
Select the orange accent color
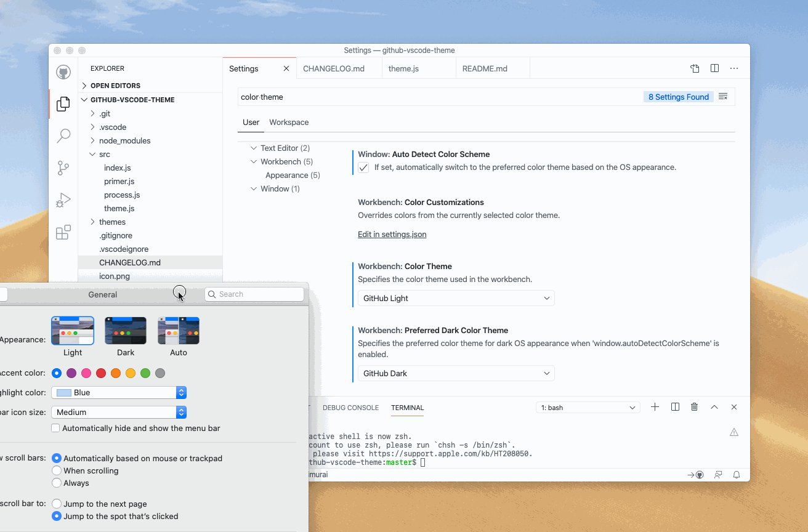116,373
